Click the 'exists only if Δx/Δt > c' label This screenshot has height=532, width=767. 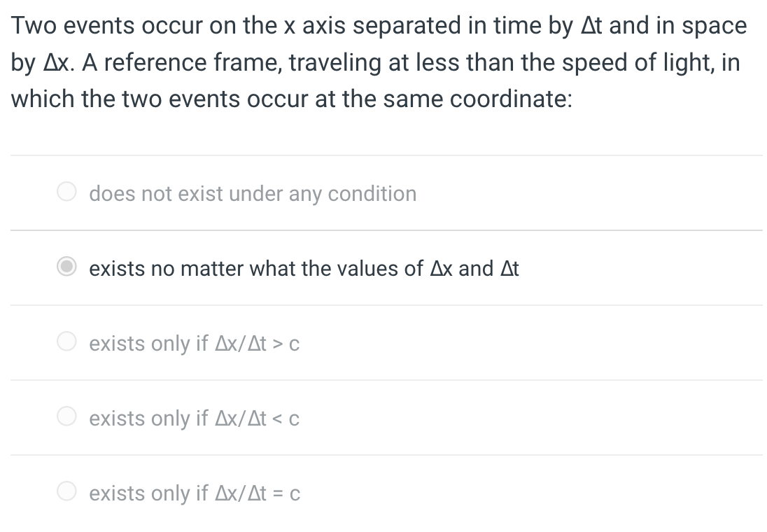[x=194, y=344]
